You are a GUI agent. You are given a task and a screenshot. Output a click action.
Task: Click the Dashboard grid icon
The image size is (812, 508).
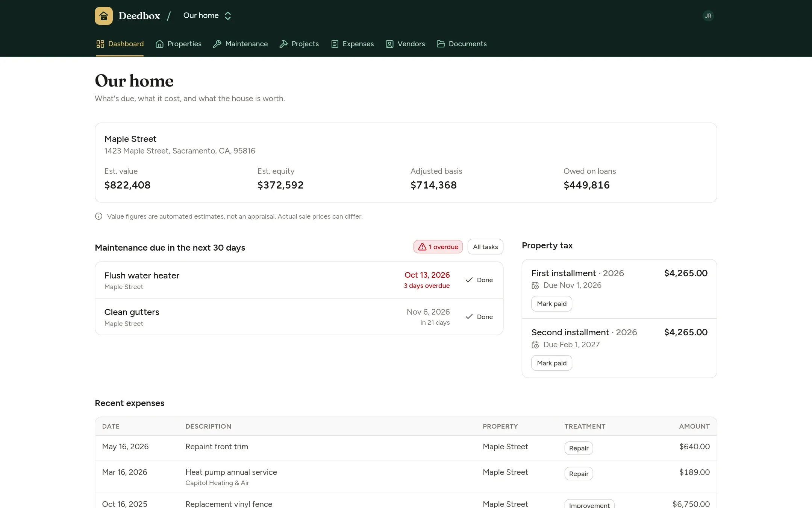click(x=100, y=44)
